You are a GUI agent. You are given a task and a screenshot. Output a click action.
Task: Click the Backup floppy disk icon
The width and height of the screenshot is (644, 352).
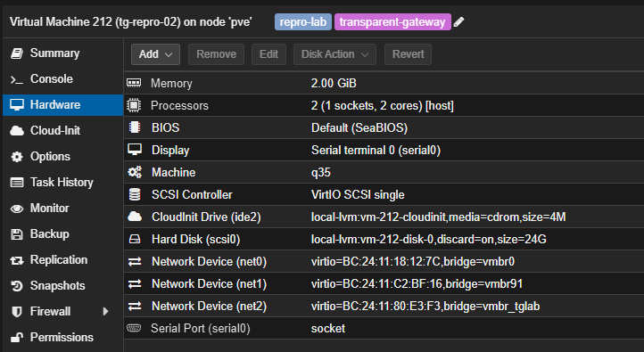coord(17,233)
